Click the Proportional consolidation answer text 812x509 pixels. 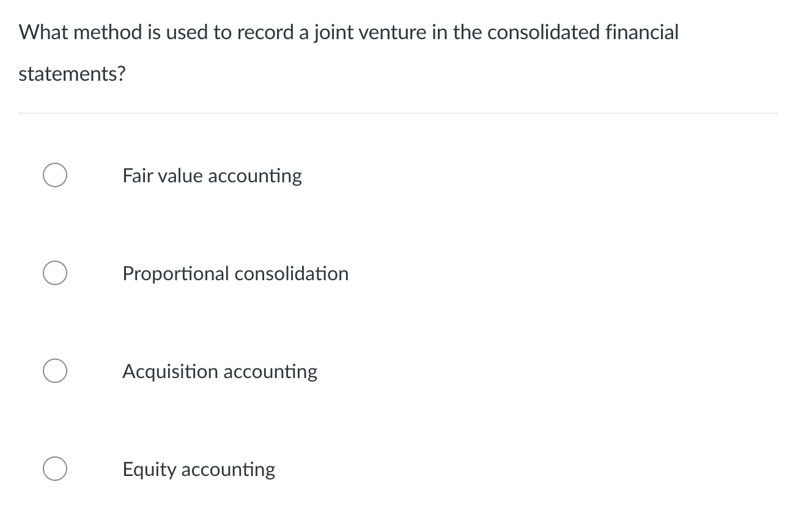click(x=235, y=274)
